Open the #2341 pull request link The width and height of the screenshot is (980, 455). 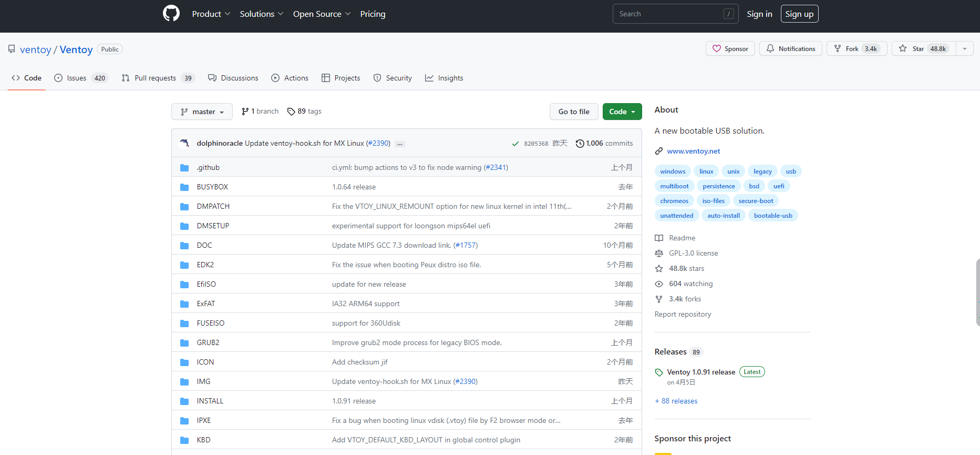click(496, 168)
